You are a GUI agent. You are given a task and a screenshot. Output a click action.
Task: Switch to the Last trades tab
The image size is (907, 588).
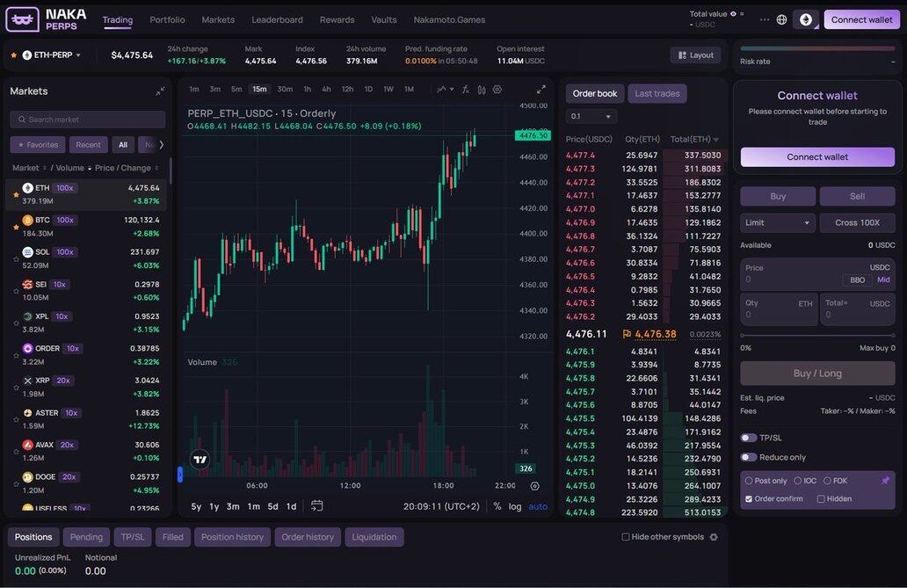tap(657, 93)
